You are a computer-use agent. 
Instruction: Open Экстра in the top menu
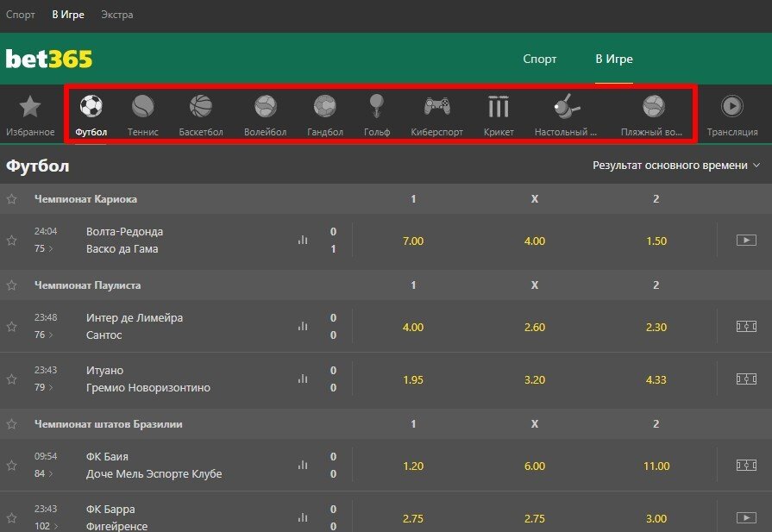pos(117,15)
